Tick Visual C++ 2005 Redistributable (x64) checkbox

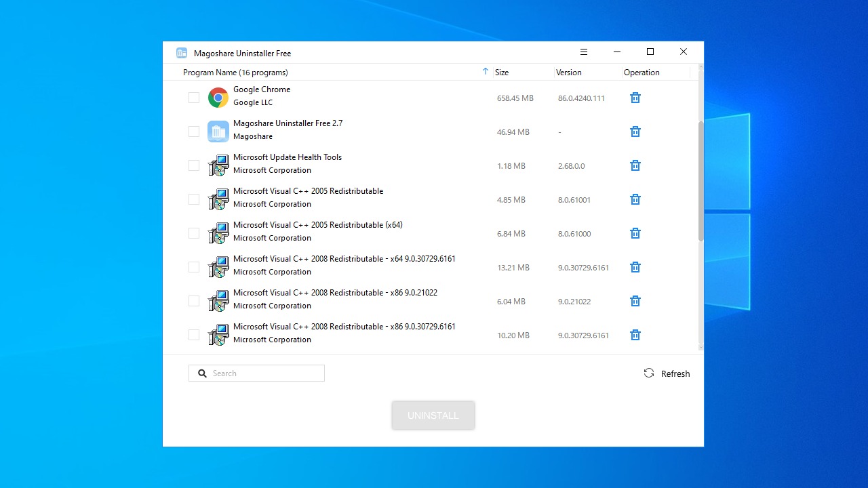click(194, 233)
